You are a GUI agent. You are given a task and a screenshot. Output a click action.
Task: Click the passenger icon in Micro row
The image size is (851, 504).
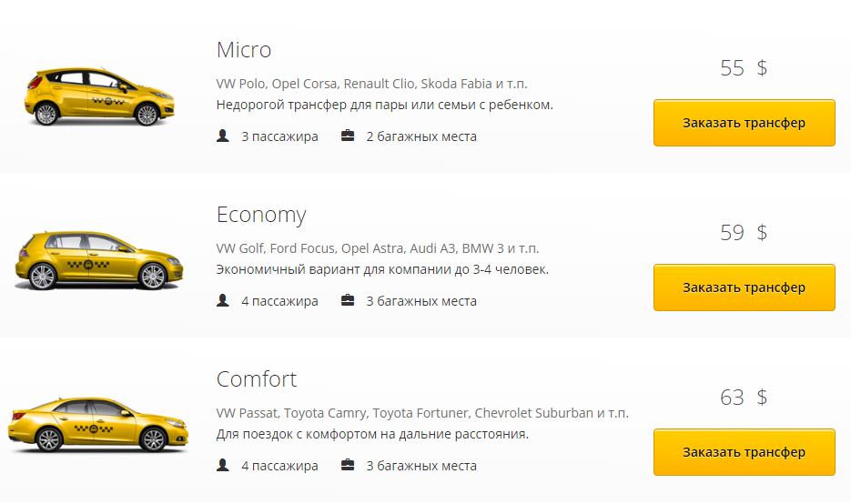pyautogui.click(x=223, y=136)
